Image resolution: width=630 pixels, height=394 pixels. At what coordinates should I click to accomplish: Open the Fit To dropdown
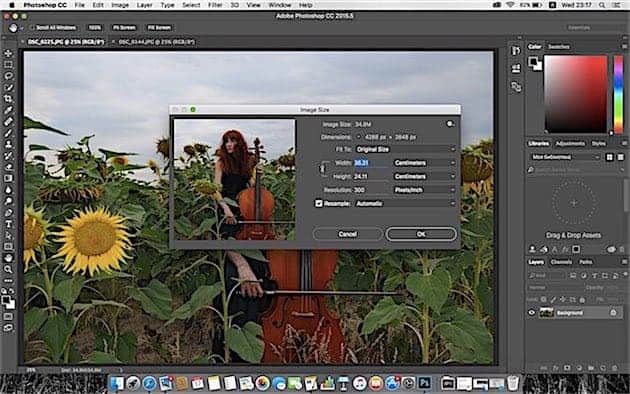[x=406, y=149]
